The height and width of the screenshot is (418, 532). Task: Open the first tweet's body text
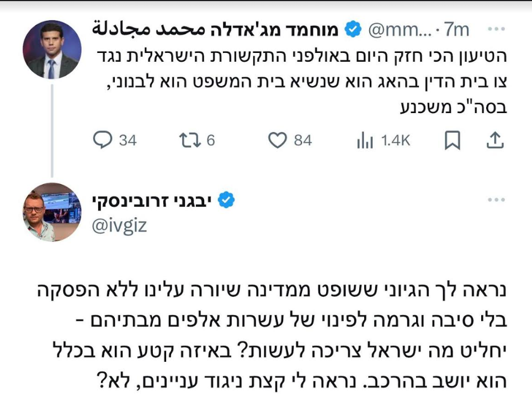coord(298,82)
